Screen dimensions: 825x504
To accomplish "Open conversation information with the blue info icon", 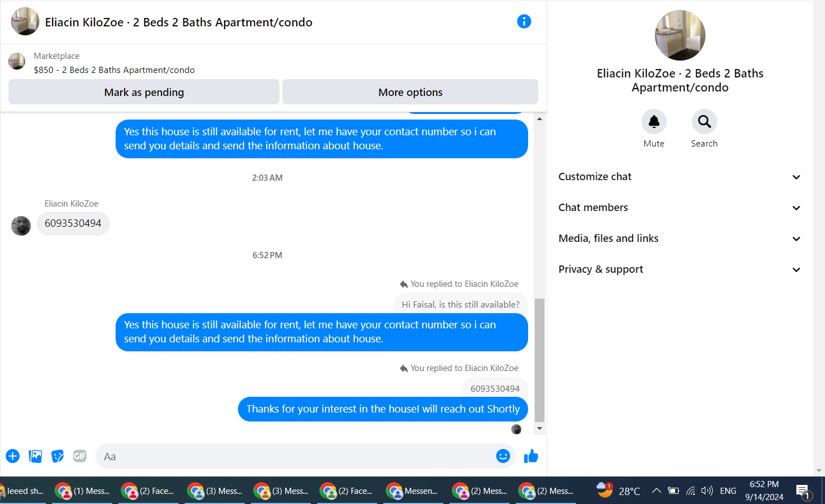I will click(524, 21).
